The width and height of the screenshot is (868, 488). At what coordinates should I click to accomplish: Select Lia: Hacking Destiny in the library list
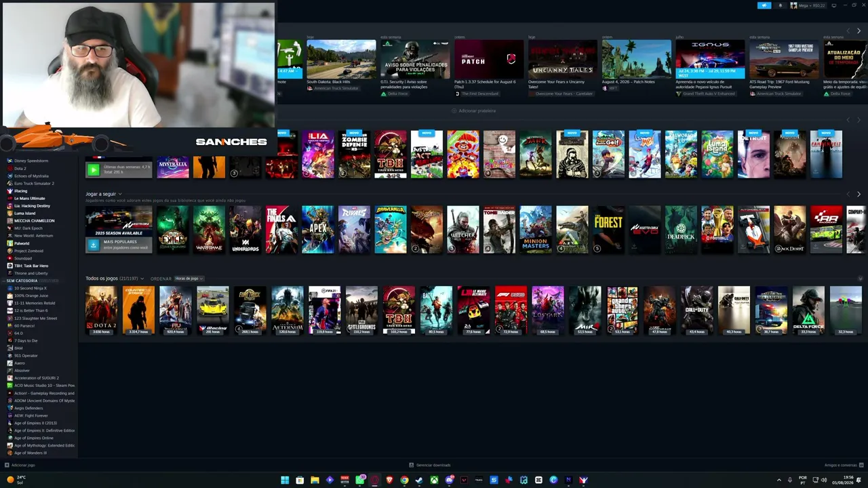tap(32, 205)
